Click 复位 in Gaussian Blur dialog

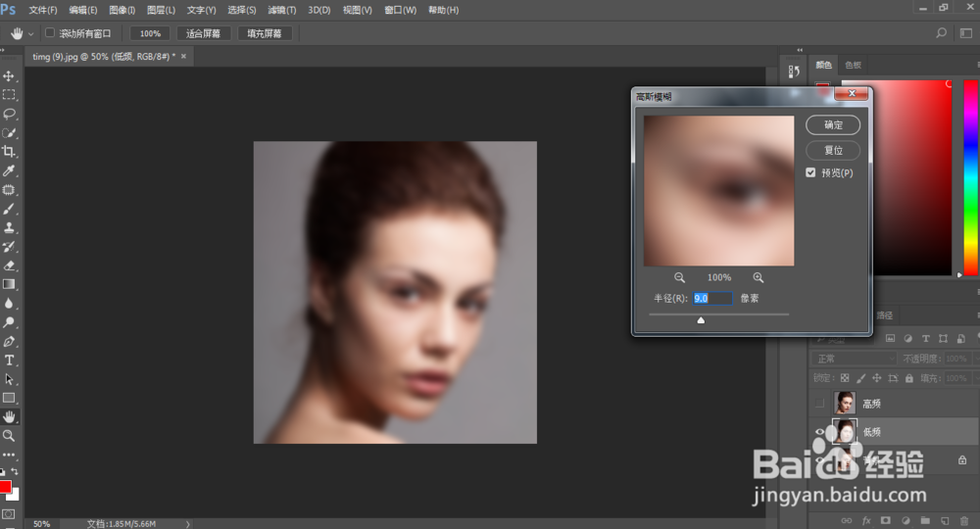click(833, 151)
